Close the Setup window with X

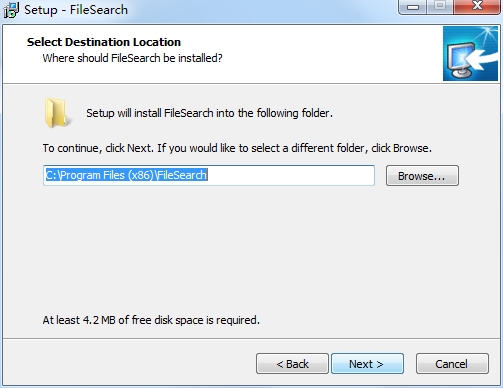477,7
